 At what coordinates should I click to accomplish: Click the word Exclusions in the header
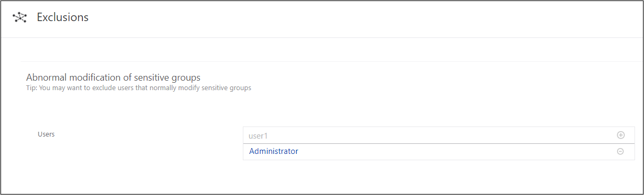point(63,17)
